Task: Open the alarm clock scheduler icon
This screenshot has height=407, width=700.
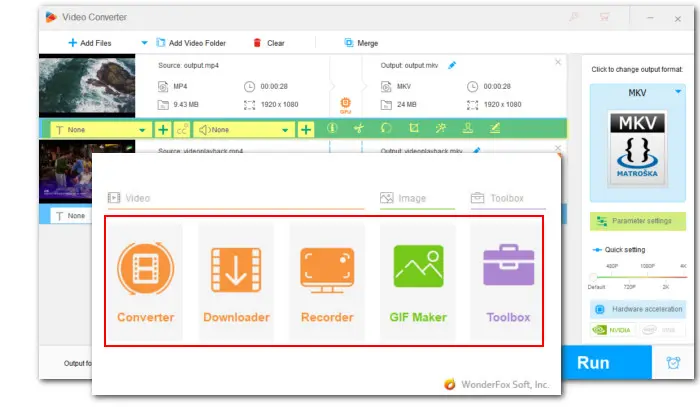Action: (673, 362)
